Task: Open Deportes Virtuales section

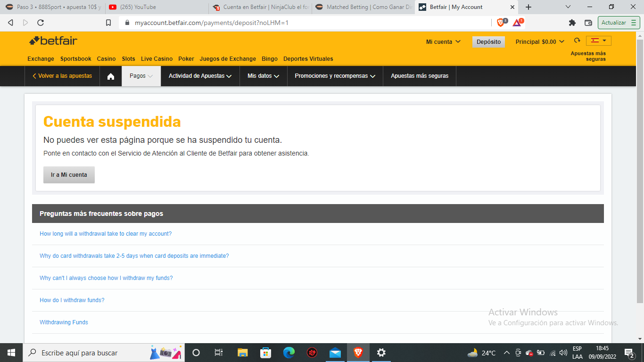Action: point(308,59)
